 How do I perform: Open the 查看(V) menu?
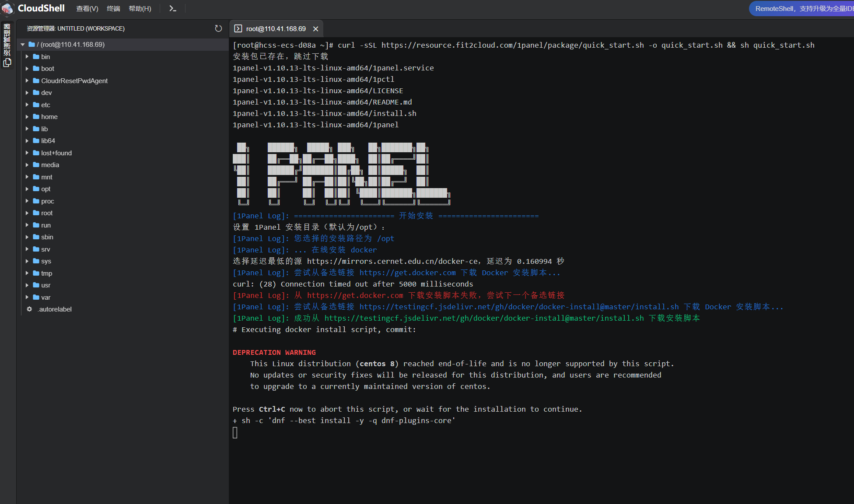[x=87, y=9]
